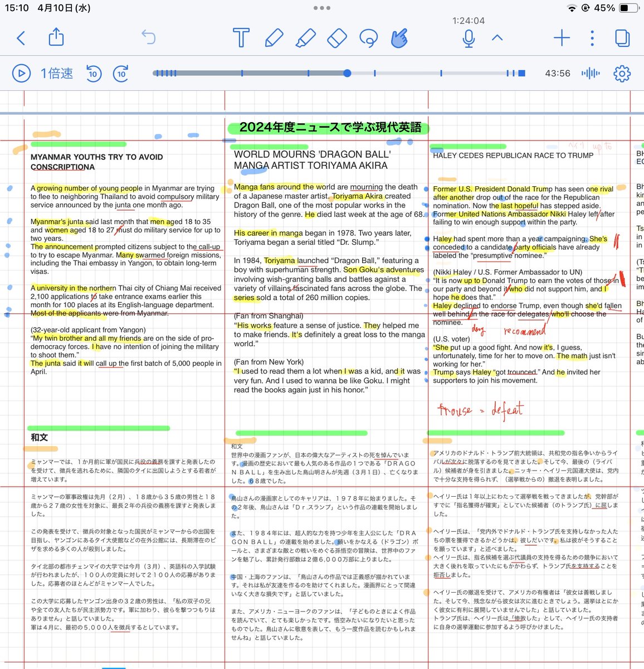This screenshot has height=669, width=644.
Task: Select the Eraser tool
Action: [x=336, y=38]
